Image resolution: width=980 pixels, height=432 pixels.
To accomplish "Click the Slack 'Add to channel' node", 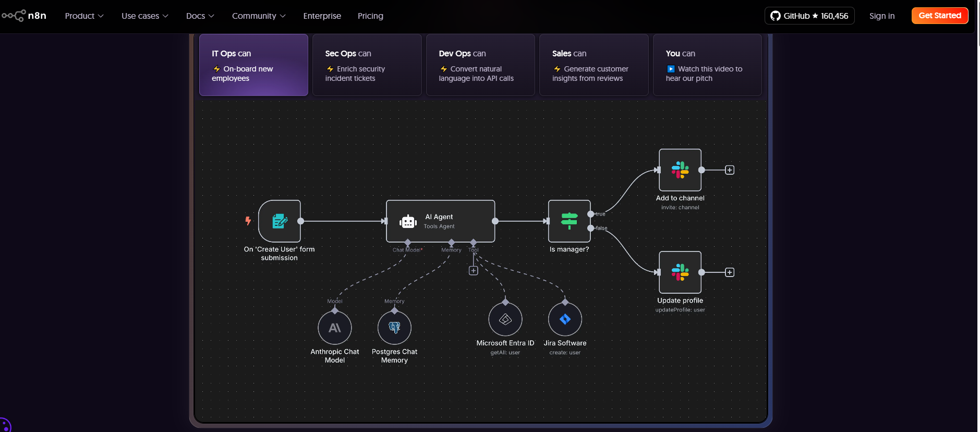I will pyautogui.click(x=680, y=170).
